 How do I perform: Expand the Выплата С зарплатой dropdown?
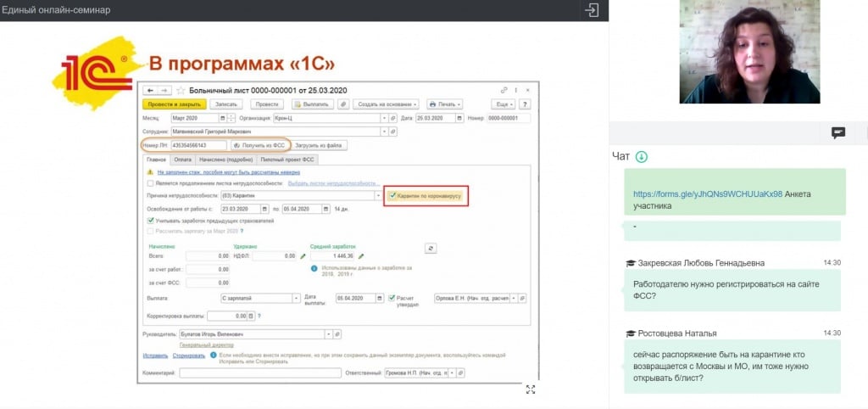[x=297, y=298]
